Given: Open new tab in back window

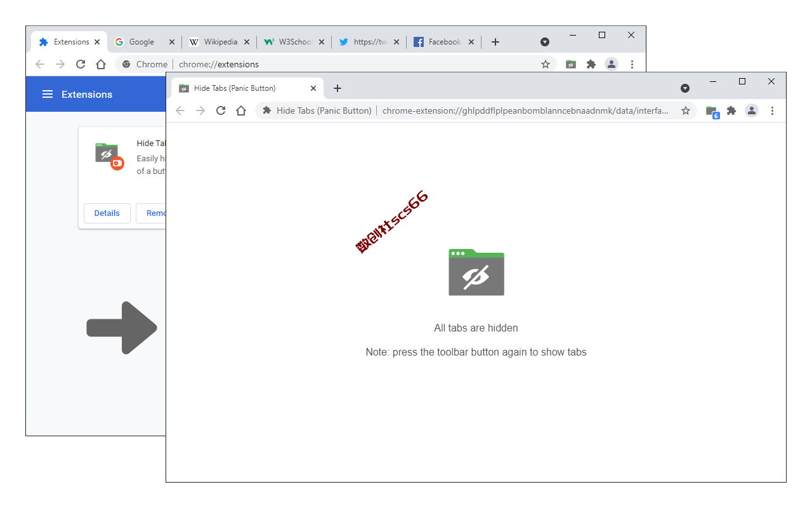Looking at the screenshot, I should point(495,42).
